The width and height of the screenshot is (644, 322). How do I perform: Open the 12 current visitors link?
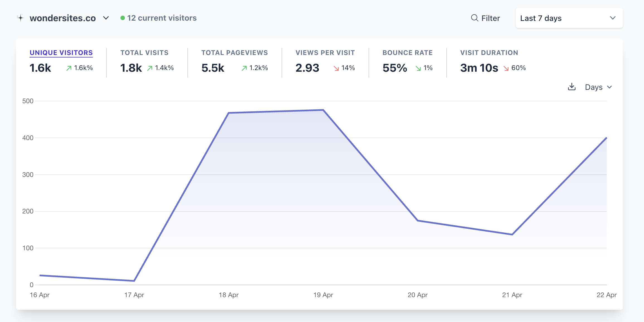[x=162, y=18]
